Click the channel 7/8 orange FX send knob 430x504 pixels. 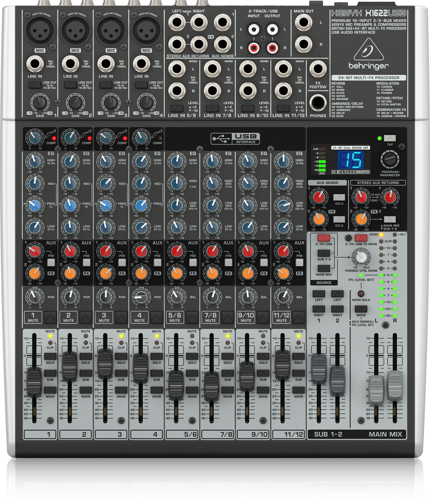click(x=212, y=273)
